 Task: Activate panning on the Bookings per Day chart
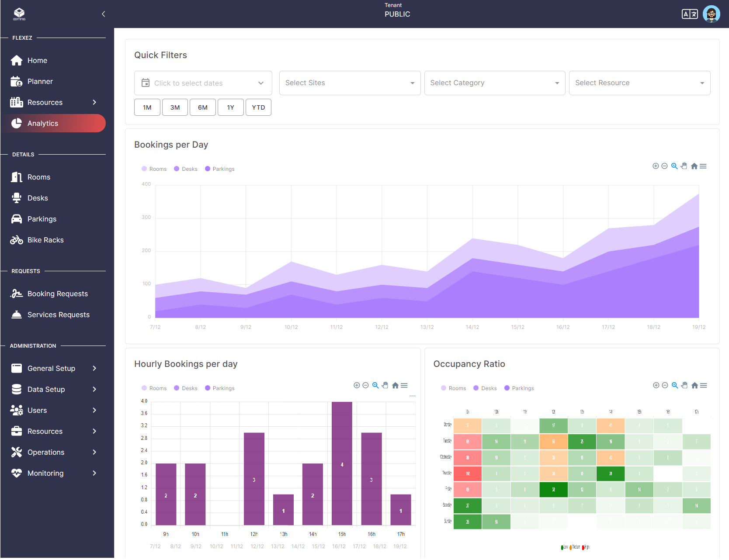pos(684,166)
